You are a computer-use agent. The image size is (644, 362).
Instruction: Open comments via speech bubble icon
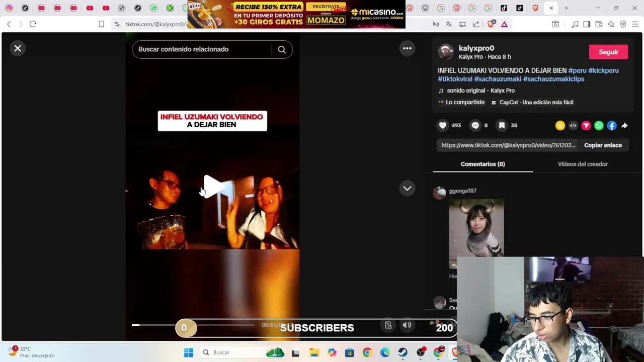(475, 125)
